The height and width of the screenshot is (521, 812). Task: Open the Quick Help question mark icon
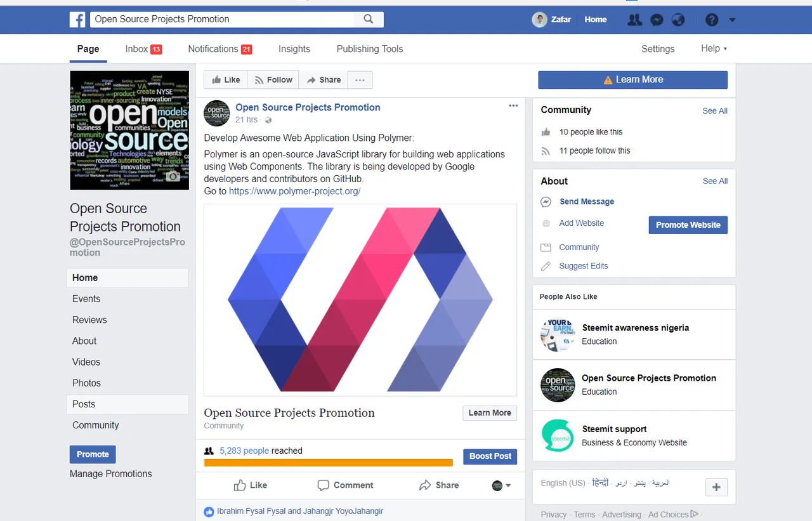pos(712,20)
